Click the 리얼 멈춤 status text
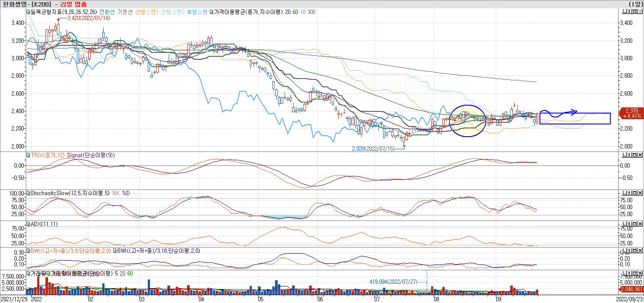This screenshot has width=644, height=303. pos(73,3)
